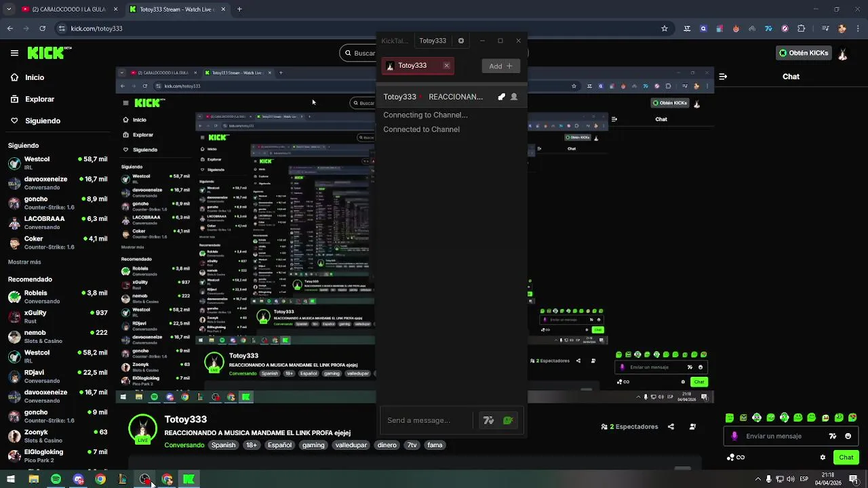Click Toton333 streamer avatar with LIVE badge
This screenshot has width=868, height=488.
point(142,429)
